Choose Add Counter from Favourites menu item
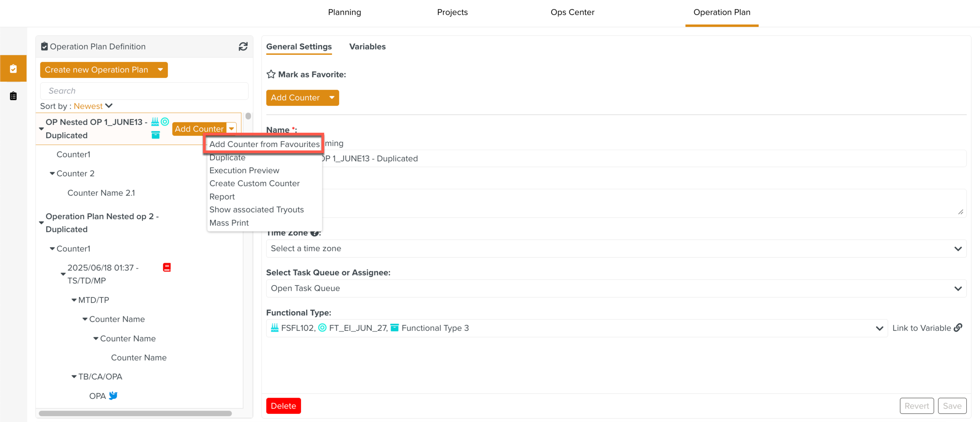 point(264,144)
